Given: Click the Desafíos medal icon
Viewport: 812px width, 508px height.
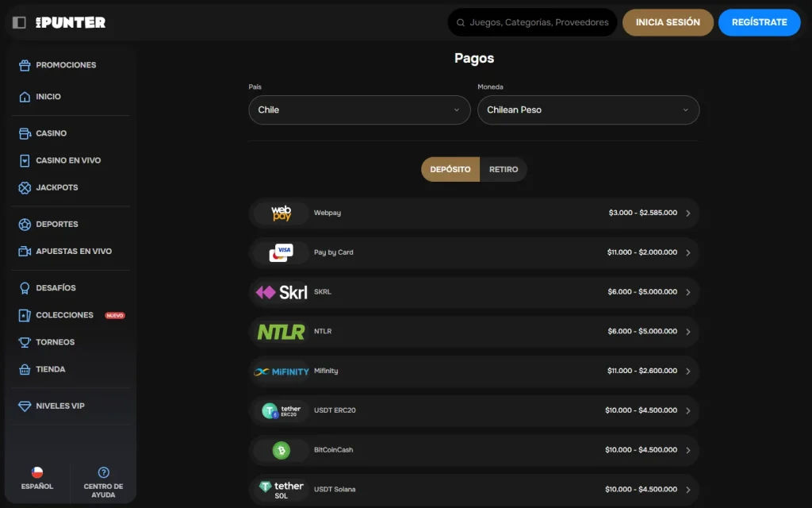Looking at the screenshot, I should point(25,288).
